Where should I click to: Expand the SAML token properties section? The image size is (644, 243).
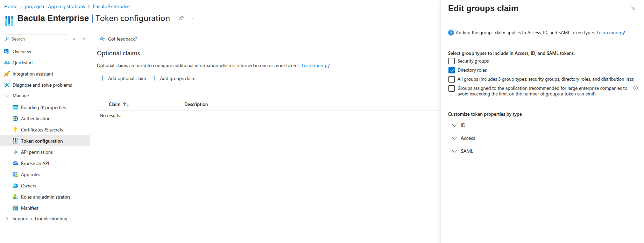tap(454, 151)
